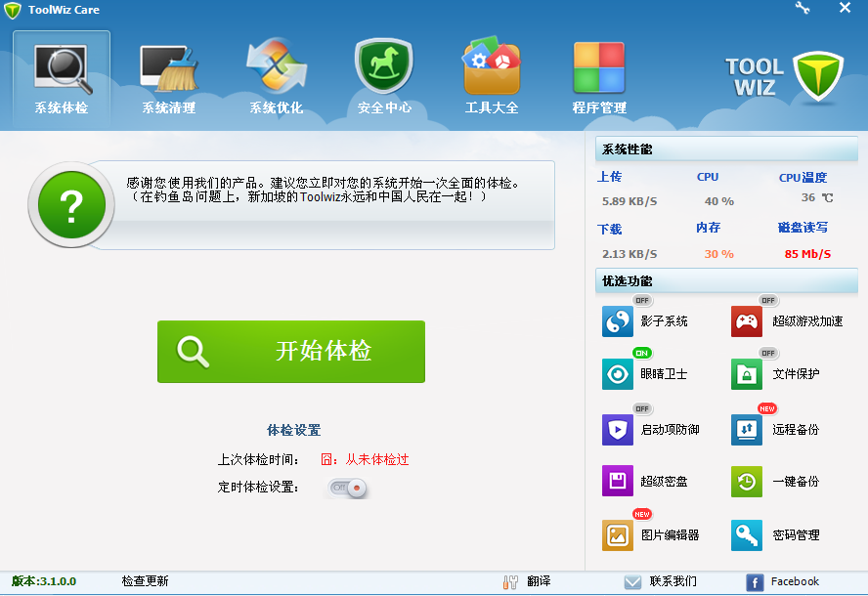Screen dimensions: 868x596
Task: Click the 启动项防御 label text
Action: coord(670,430)
